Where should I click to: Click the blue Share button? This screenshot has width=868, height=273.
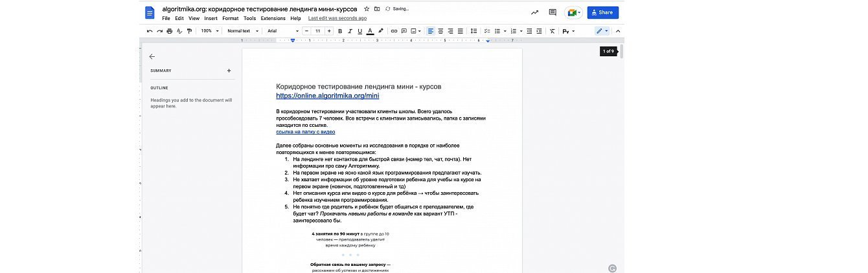click(602, 12)
